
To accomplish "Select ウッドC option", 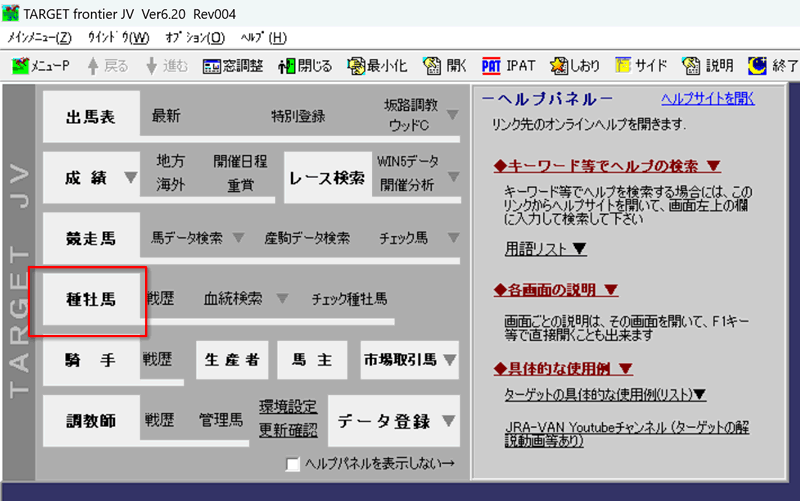I will pyautogui.click(x=409, y=126).
